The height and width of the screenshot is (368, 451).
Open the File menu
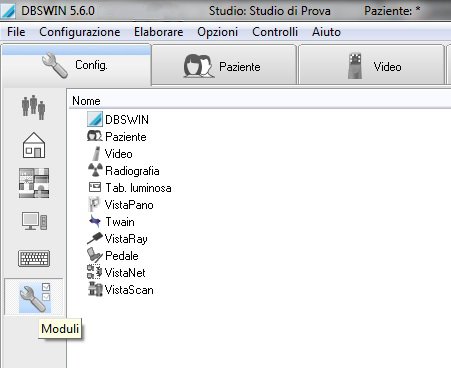(x=16, y=32)
